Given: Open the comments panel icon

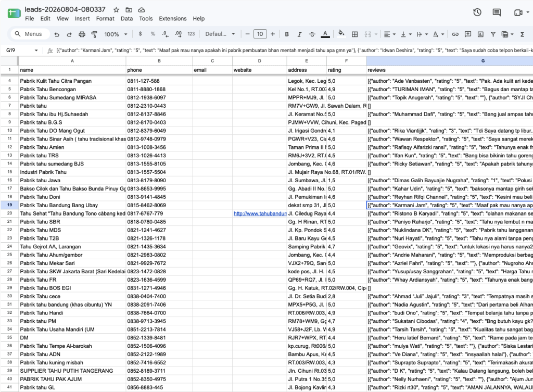Looking at the screenshot, I should (497, 12).
